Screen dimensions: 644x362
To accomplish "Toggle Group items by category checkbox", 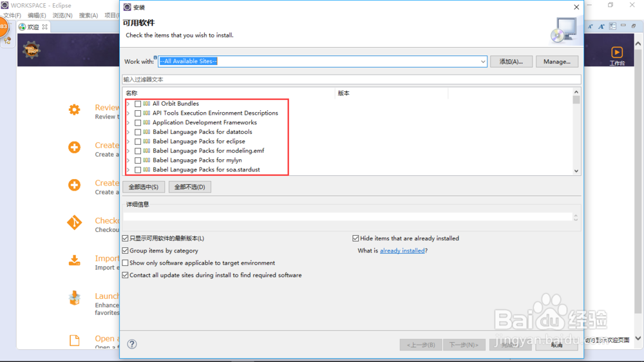I will pyautogui.click(x=126, y=251).
